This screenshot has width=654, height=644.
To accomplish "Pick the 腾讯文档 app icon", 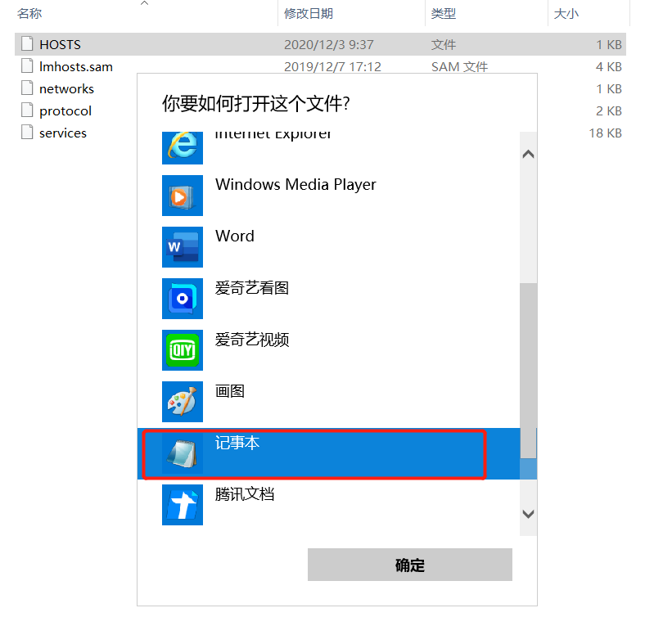I will (x=183, y=505).
